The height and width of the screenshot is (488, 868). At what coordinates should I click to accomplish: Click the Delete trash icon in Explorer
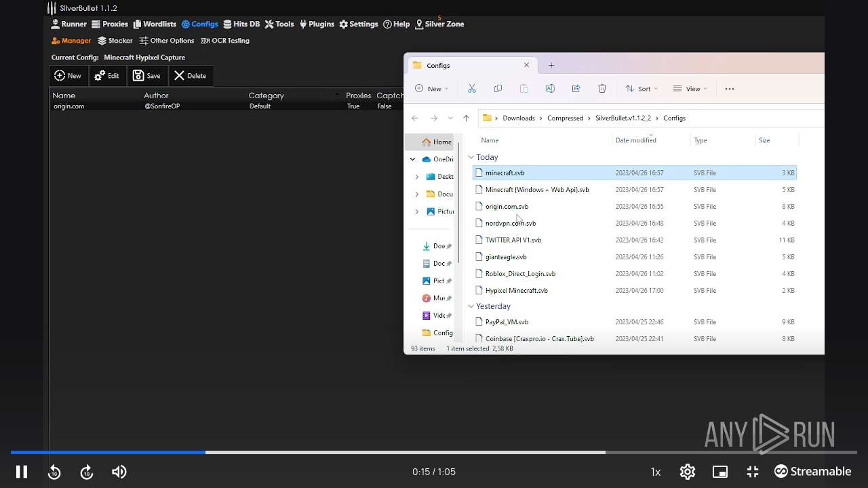tap(601, 89)
